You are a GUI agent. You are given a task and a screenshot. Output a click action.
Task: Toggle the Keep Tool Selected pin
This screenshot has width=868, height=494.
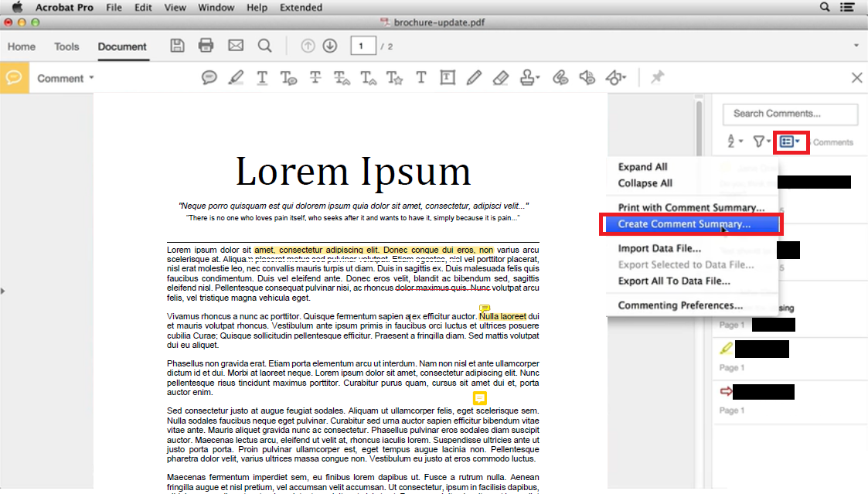coord(657,77)
